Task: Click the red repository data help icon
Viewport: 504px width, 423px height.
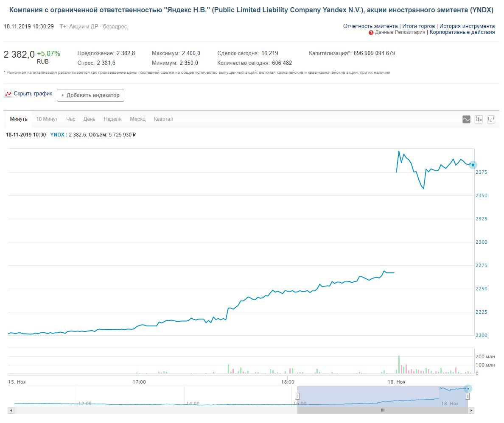Action: (371, 33)
